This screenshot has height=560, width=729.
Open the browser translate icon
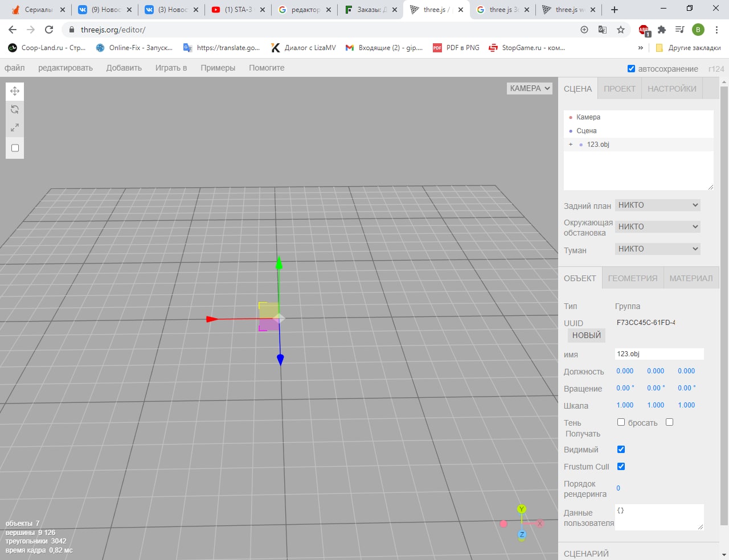[603, 30]
